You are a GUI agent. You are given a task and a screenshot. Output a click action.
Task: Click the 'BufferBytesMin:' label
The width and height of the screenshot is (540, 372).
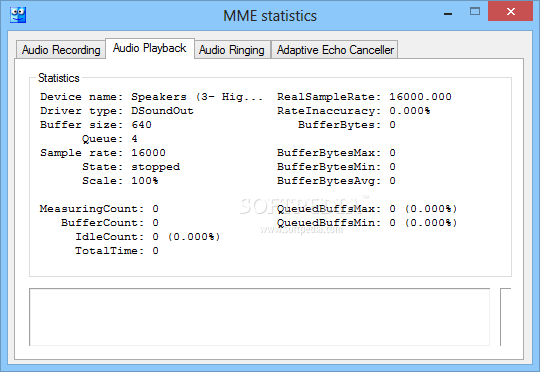pyautogui.click(x=329, y=167)
